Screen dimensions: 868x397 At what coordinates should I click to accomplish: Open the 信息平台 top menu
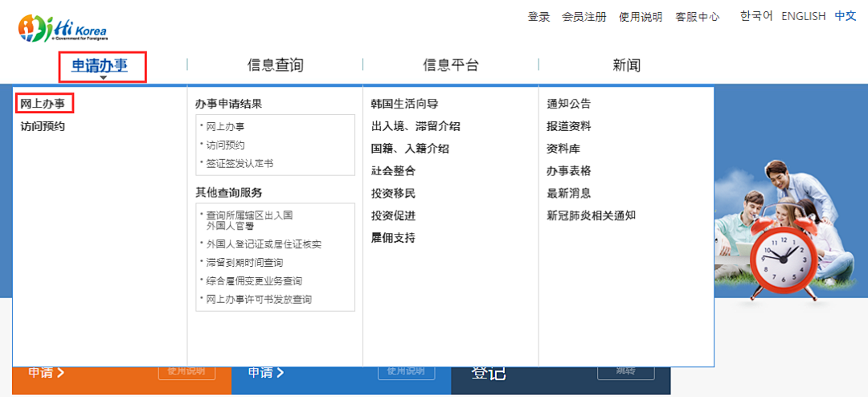point(451,65)
